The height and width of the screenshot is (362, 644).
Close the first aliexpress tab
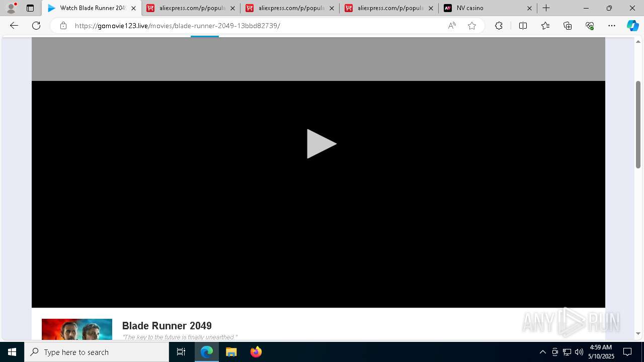coord(232,8)
